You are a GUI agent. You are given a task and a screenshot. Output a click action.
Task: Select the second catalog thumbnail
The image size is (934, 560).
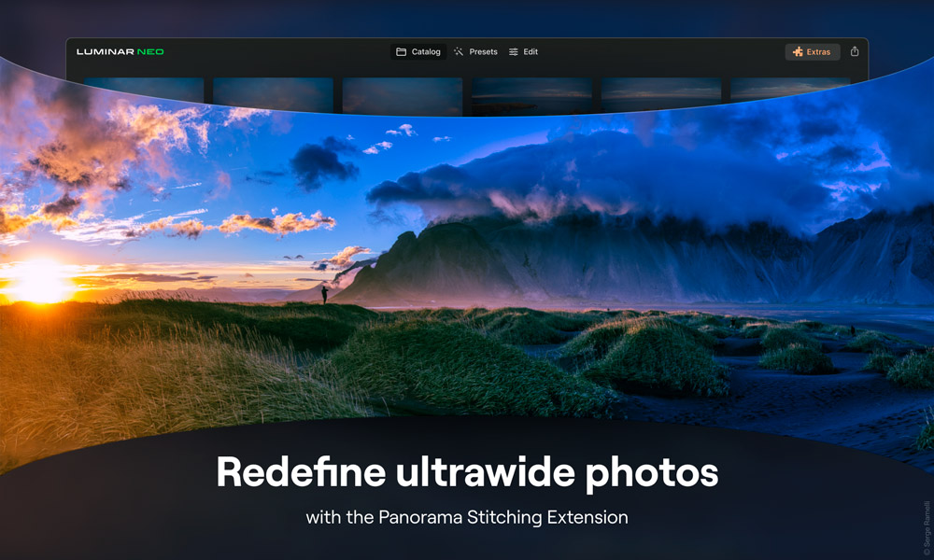click(273, 93)
